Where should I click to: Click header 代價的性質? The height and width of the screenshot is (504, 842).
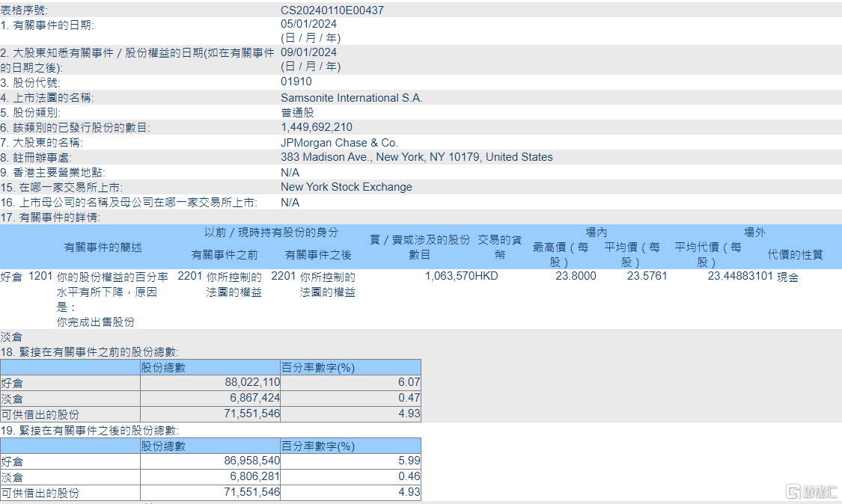(796, 255)
